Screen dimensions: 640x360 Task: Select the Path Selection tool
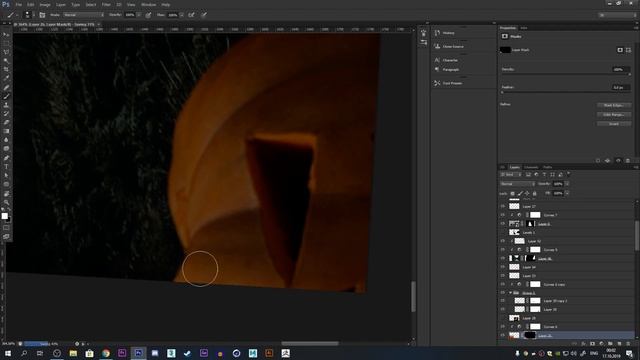coord(6,176)
